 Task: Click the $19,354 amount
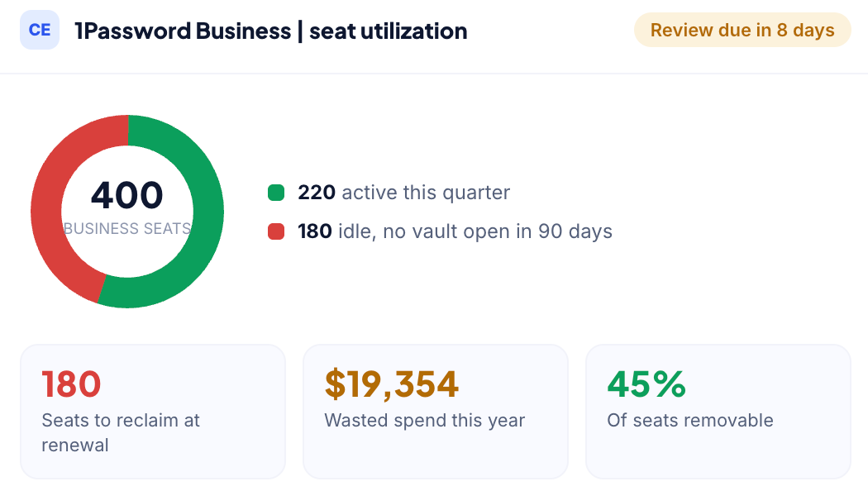point(391,384)
